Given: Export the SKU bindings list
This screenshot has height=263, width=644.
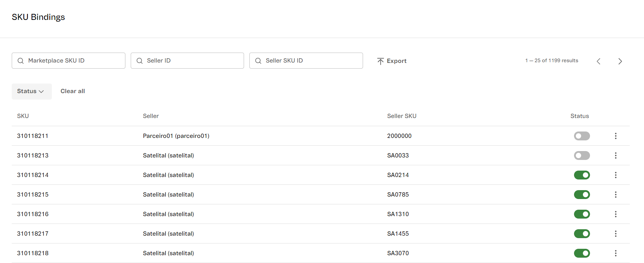Looking at the screenshot, I should pos(392,61).
